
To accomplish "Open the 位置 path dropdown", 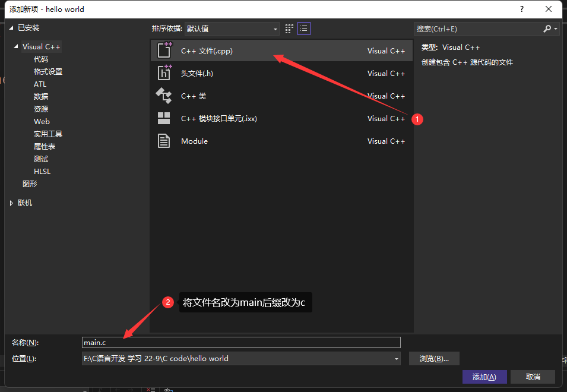I will 395,358.
